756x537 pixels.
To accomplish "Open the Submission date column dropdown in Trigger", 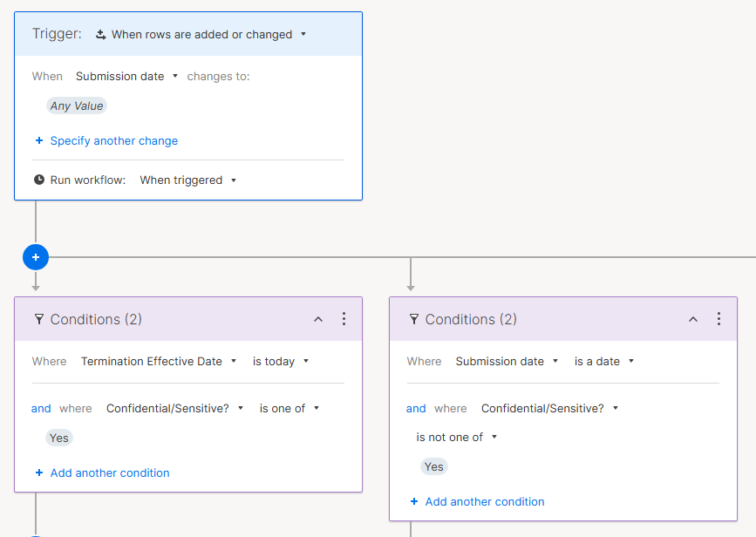I will tap(126, 77).
